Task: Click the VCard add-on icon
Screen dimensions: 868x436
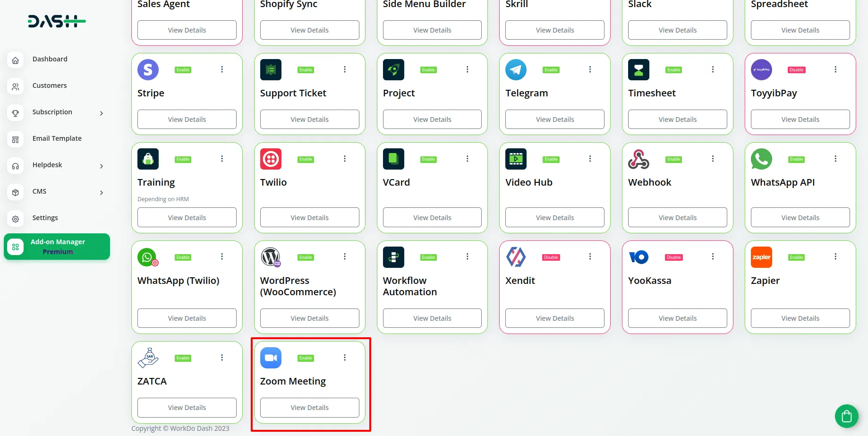Action: (393, 159)
